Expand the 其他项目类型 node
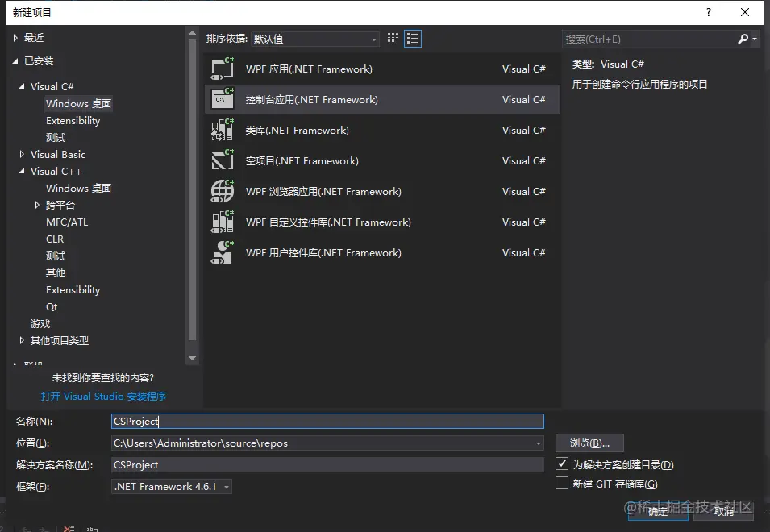 22,340
